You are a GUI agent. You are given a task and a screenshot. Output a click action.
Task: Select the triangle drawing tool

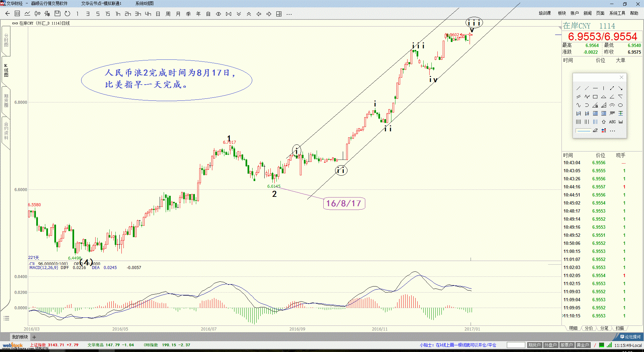tap(603, 97)
